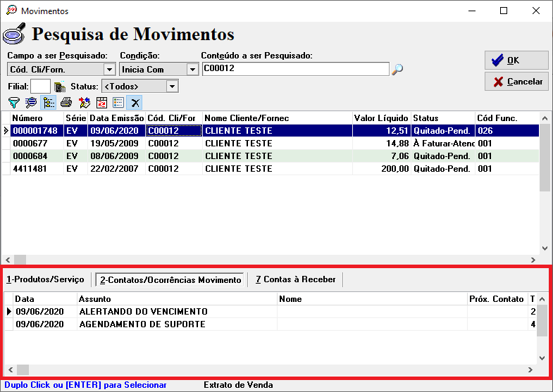Click the Data Emissão column header

click(117, 118)
